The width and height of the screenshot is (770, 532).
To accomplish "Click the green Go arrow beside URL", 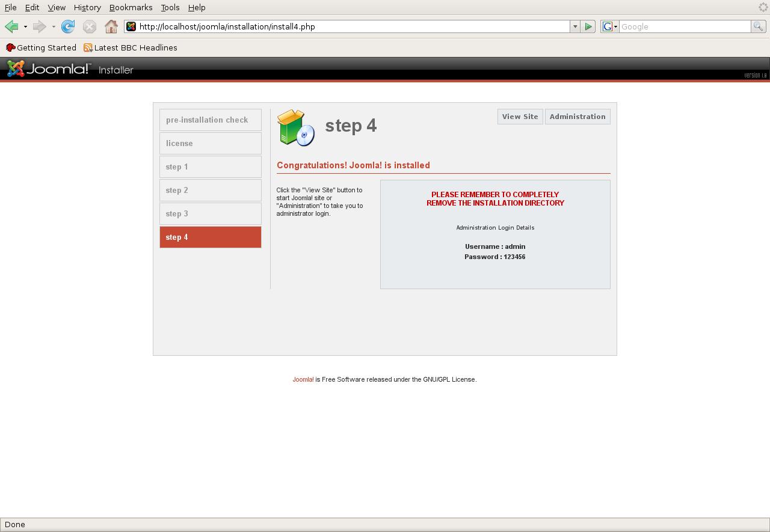I will [588, 26].
